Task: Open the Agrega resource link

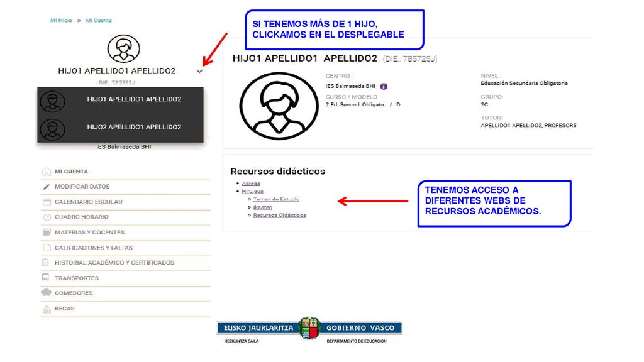Action: [x=251, y=184]
